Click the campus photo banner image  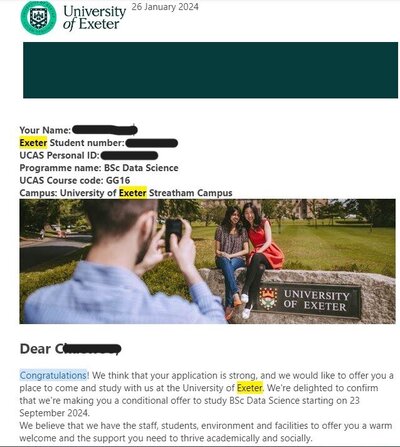tap(207, 261)
